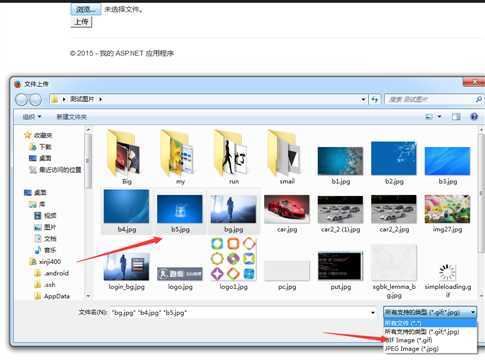485x360 pixels.
Task: Open the 图片 library
Action: coord(45,227)
